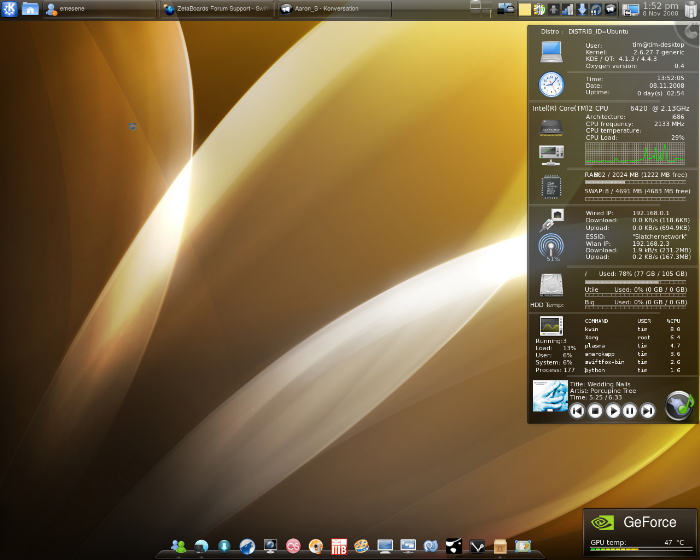Skip to the next track

(x=648, y=410)
